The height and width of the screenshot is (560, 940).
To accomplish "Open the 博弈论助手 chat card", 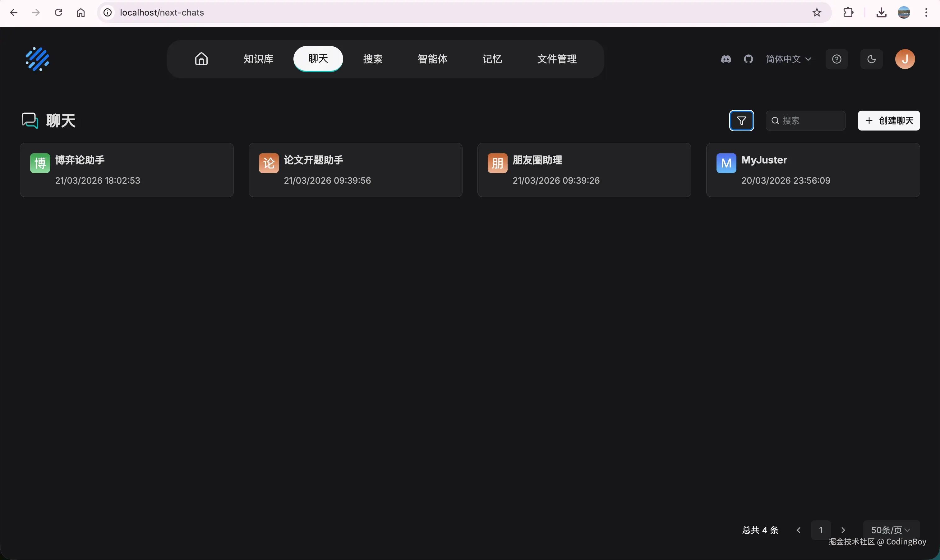I will coord(127,170).
